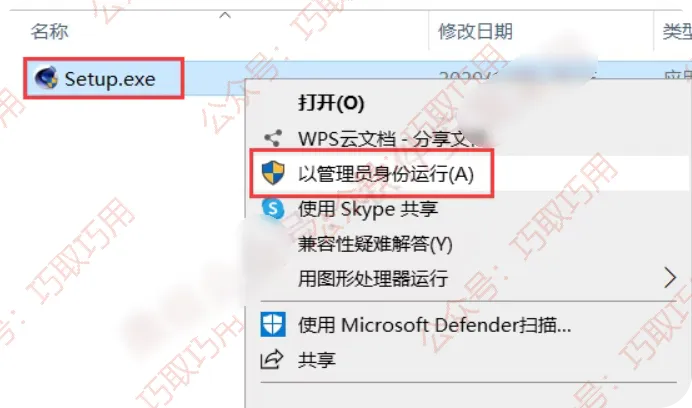Image resolution: width=692 pixels, height=408 pixels.
Task: Toggle sort direction arrow above 名称
Action: [x=225, y=15]
